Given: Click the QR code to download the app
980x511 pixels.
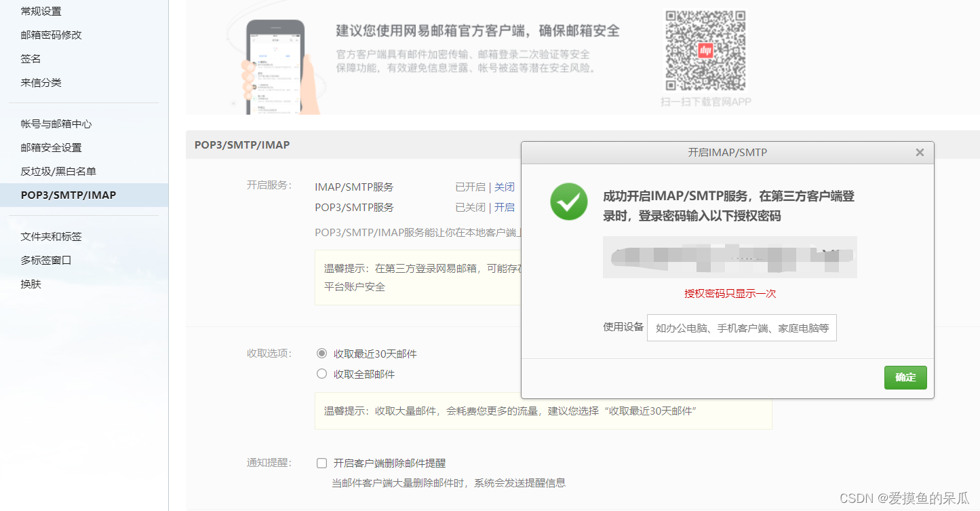Looking at the screenshot, I should coord(705,51).
